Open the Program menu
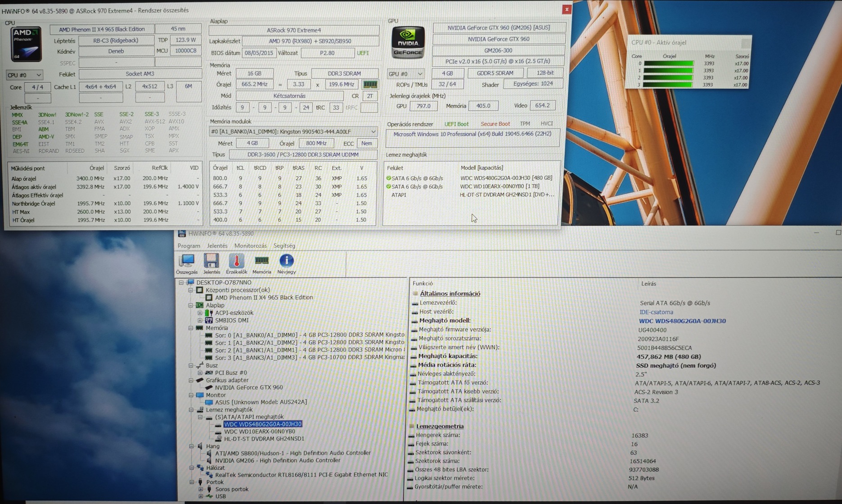 [189, 246]
